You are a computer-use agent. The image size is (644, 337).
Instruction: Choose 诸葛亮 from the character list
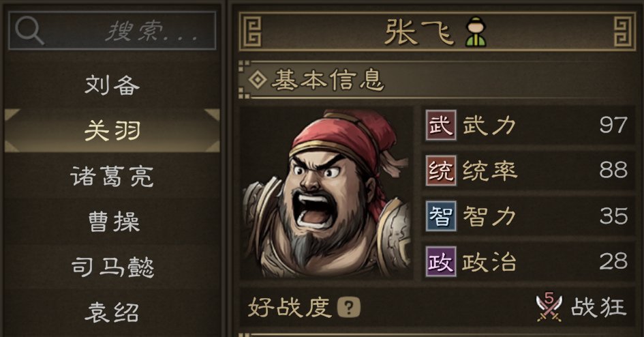112,176
